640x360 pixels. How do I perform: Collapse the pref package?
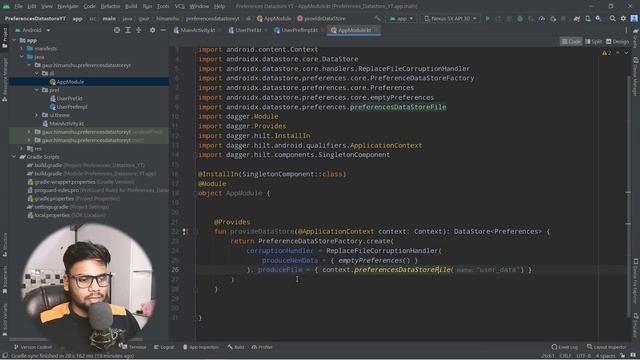click(36, 90)
